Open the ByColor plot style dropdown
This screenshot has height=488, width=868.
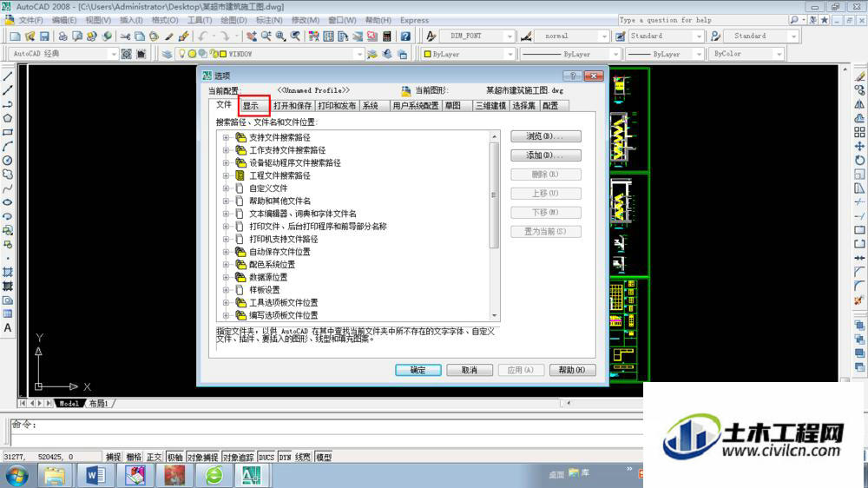(746, 54)
